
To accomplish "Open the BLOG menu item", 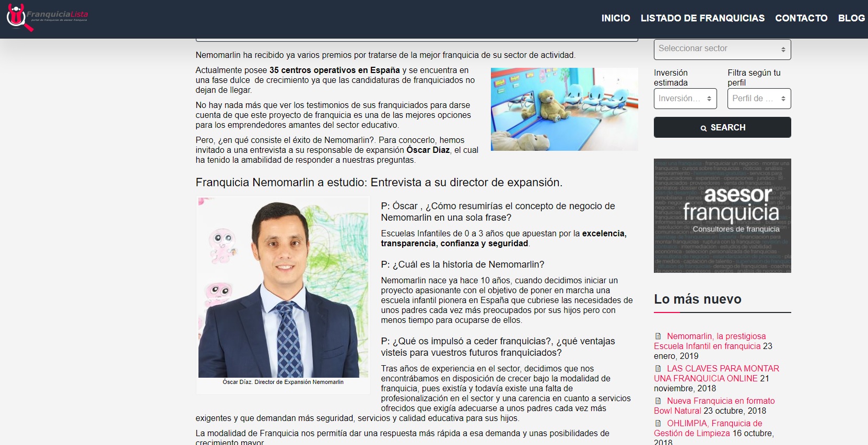I will click(851, 18).
